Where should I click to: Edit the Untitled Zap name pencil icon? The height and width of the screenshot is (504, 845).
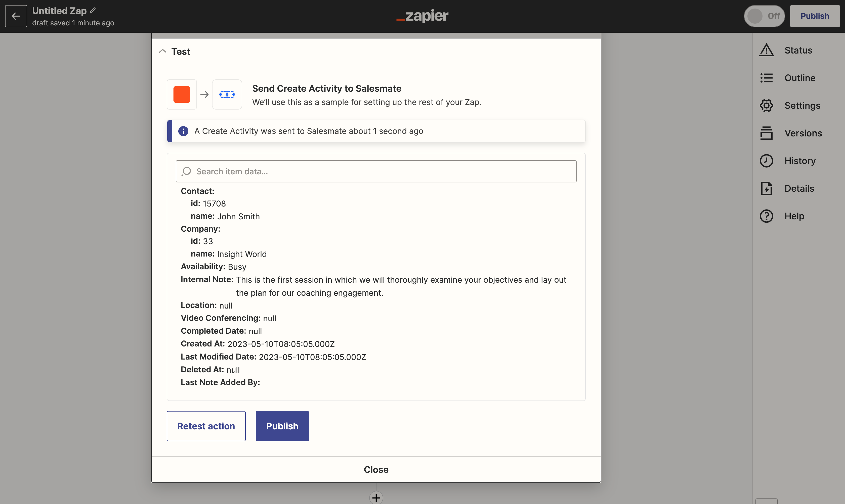(x=93, y=11)
